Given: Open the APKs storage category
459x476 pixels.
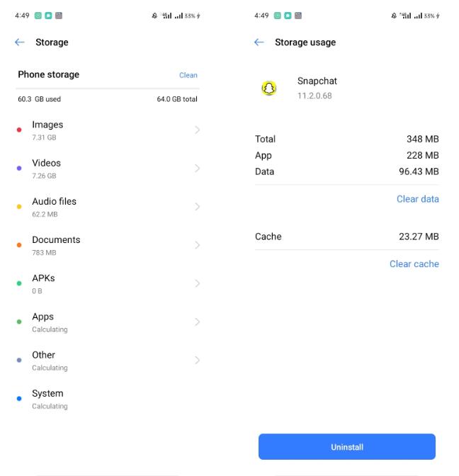Looking at the screenshot, I should 108,283.
